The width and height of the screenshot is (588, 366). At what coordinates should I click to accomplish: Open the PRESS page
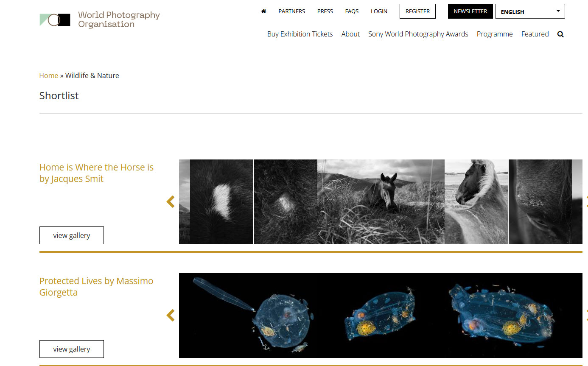pos(325,11)
